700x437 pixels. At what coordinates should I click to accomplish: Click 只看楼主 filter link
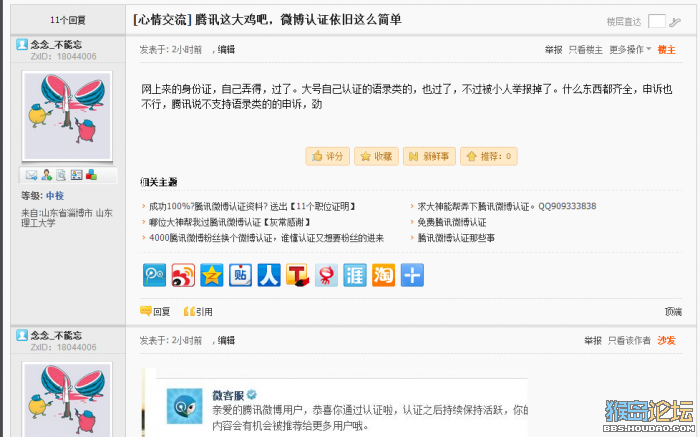[x=585, y=50]
